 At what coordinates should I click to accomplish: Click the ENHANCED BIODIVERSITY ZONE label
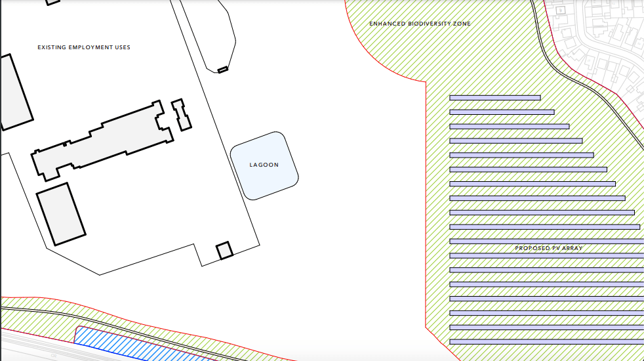[420, 24]
